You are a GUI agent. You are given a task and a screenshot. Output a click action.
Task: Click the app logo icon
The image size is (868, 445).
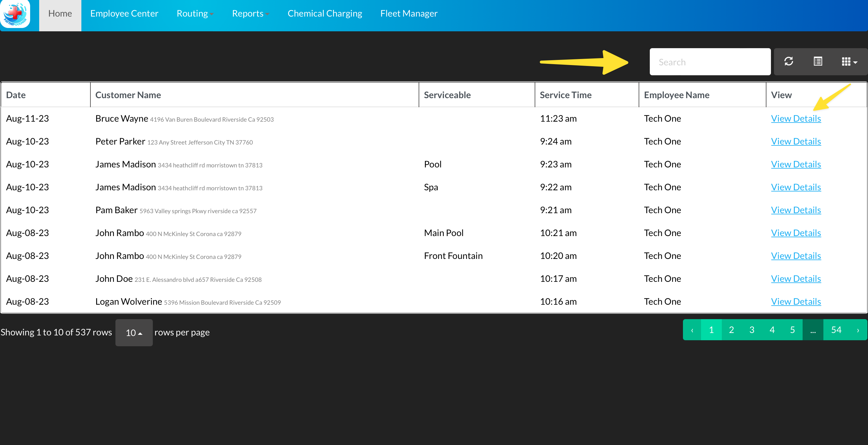15,14
